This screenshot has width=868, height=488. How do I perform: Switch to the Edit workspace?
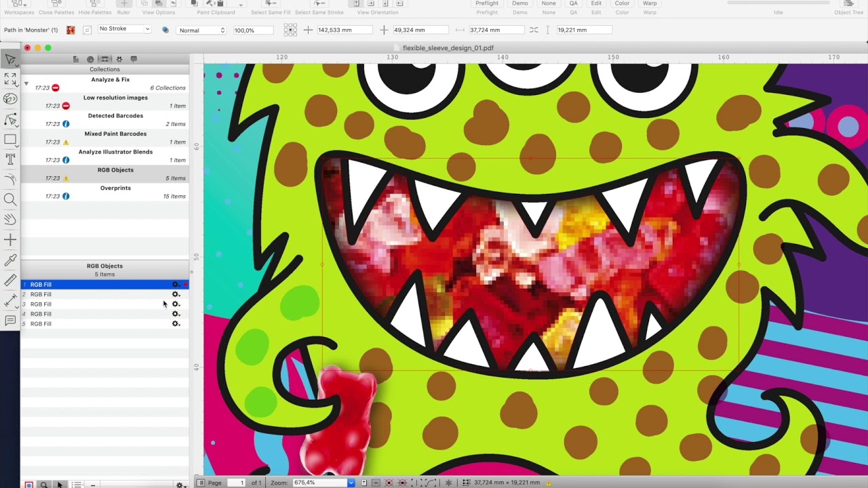[596, 3]
